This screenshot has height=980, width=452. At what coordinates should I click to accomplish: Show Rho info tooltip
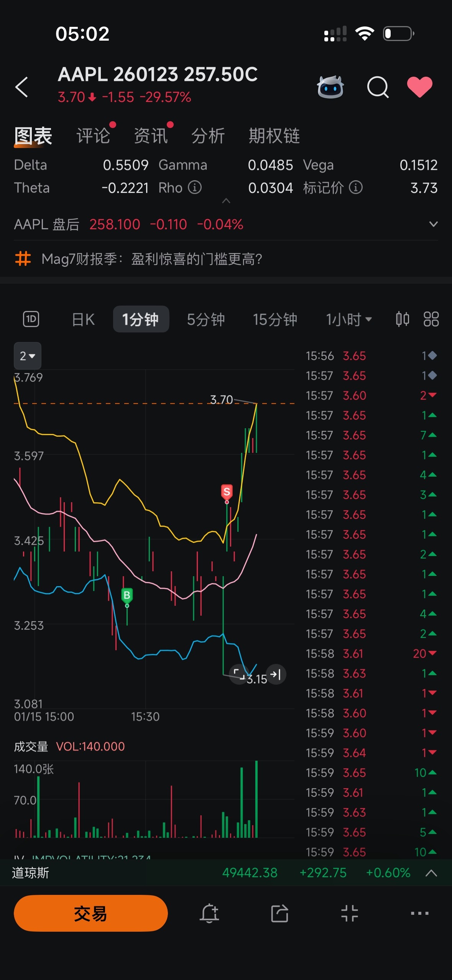coord(195,187)
